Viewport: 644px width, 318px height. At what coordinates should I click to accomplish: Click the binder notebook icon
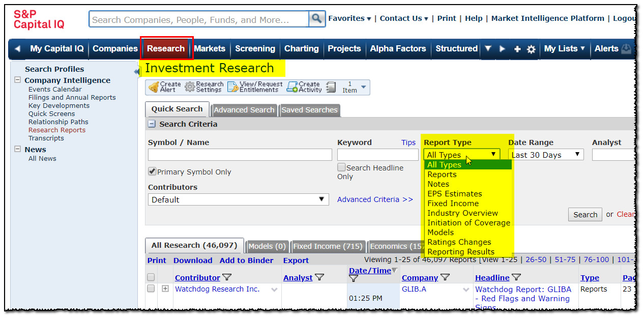tap(331, 88)
